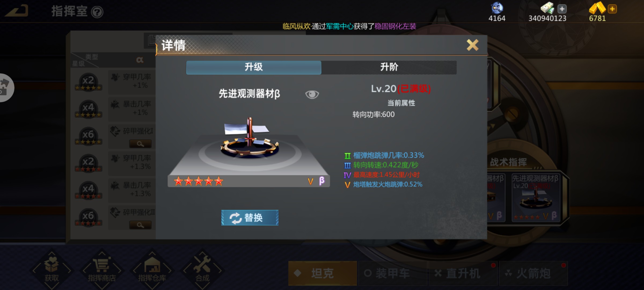Toggle the eye preview icon for equipment
Image resolution: width=644 pixels, height=290 pixels.
coord(312,94)
